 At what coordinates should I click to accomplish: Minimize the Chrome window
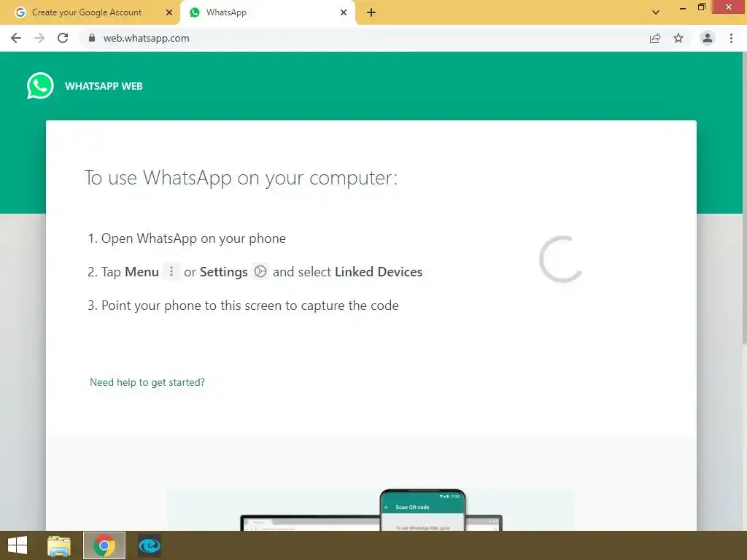683,7
